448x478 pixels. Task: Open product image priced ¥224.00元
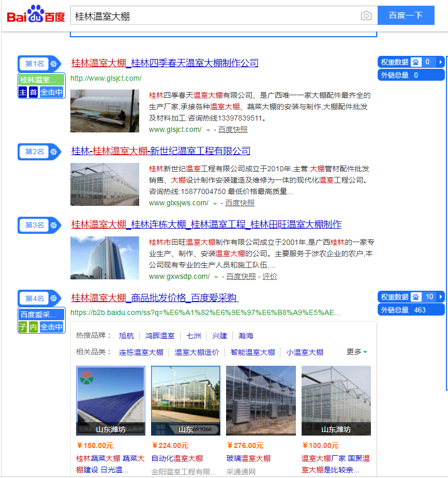click(186, 400)
